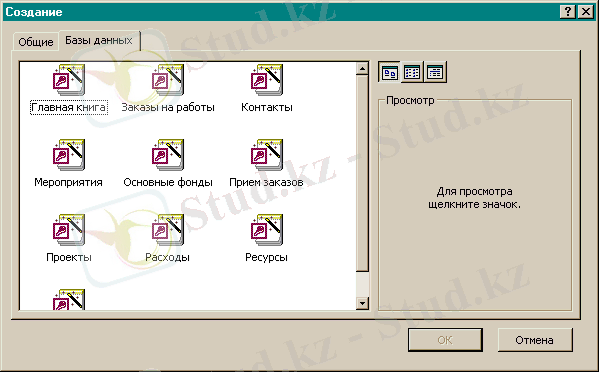The height and width of the screenshot is (372, 599).
Task: Click the Отмена button
Action: 535,340
